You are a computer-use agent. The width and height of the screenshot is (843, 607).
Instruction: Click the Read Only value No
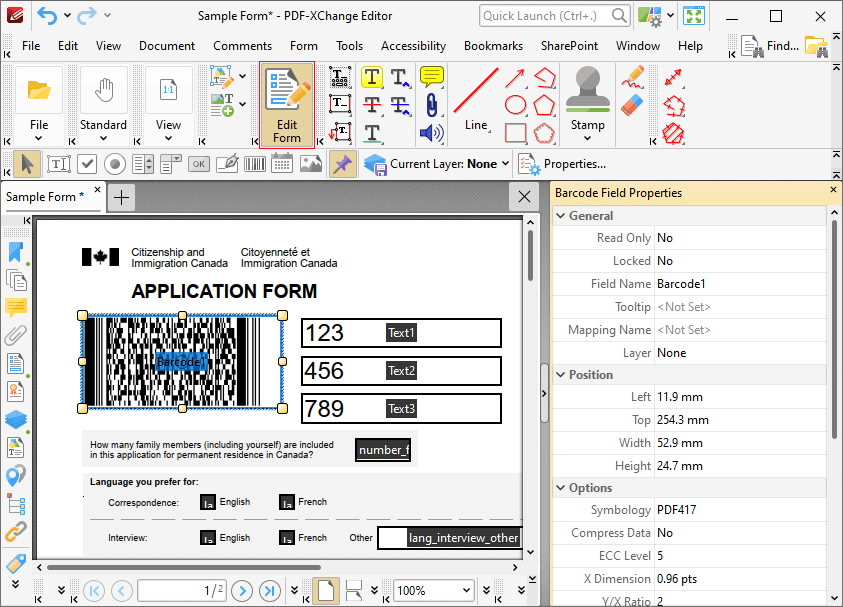click(665, 238)
